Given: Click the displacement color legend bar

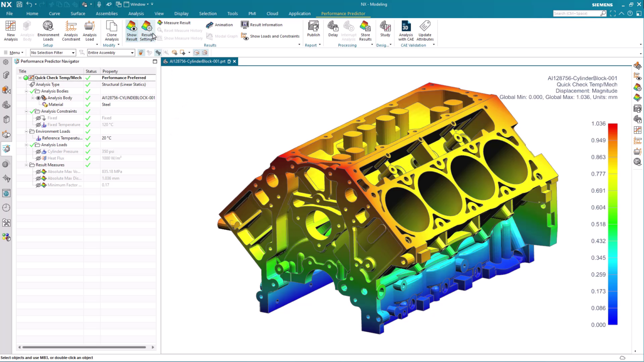Looking at the screenshot, I should tap(613, 224).
